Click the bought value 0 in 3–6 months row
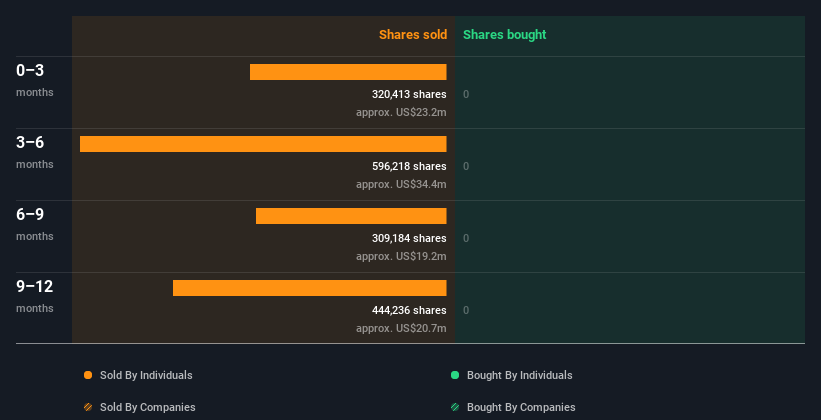821x420 pixels. (466, 167)
